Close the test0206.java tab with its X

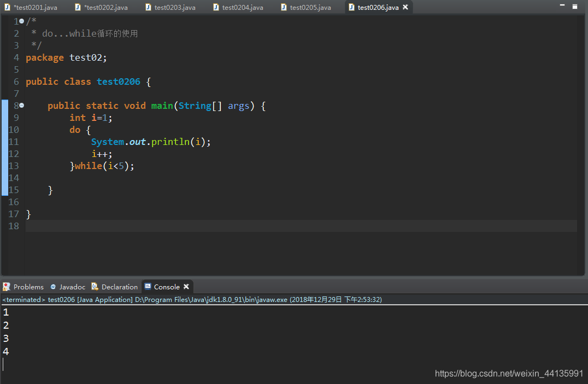[x=405, y=7]
